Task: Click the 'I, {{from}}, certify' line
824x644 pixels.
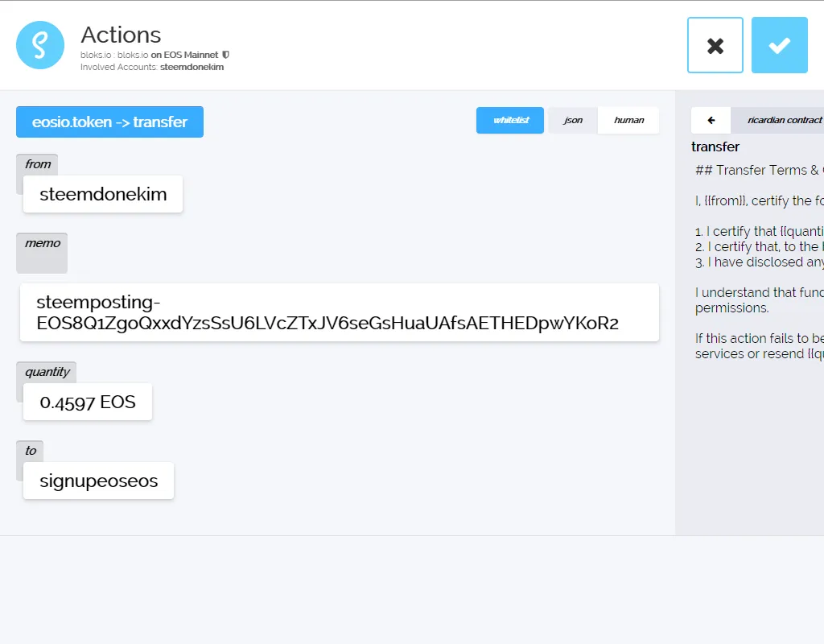Action: (760, 200)
